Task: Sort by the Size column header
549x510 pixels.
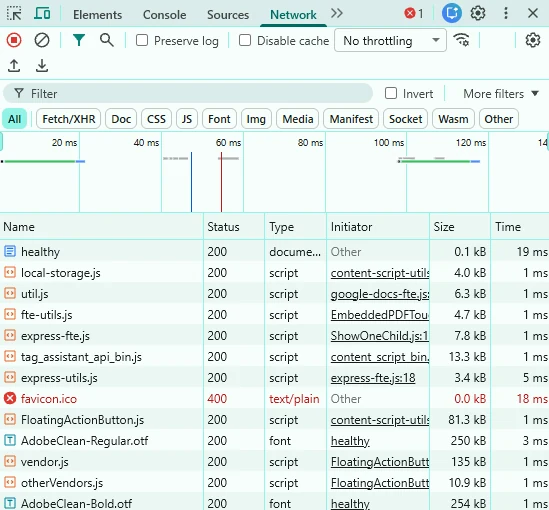Action: [x=460, y=226]
